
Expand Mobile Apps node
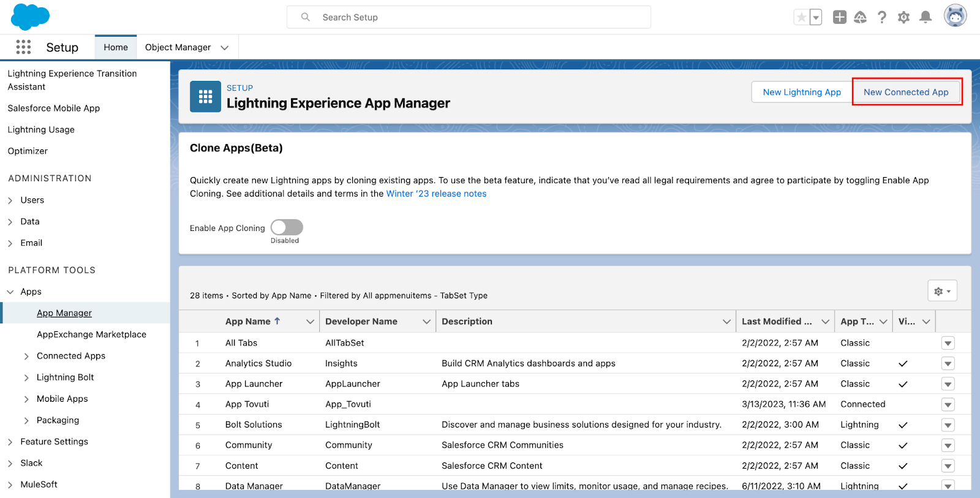26,399
